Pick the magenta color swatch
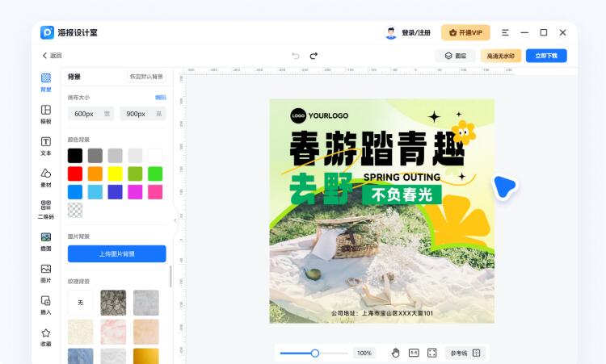 135,192
